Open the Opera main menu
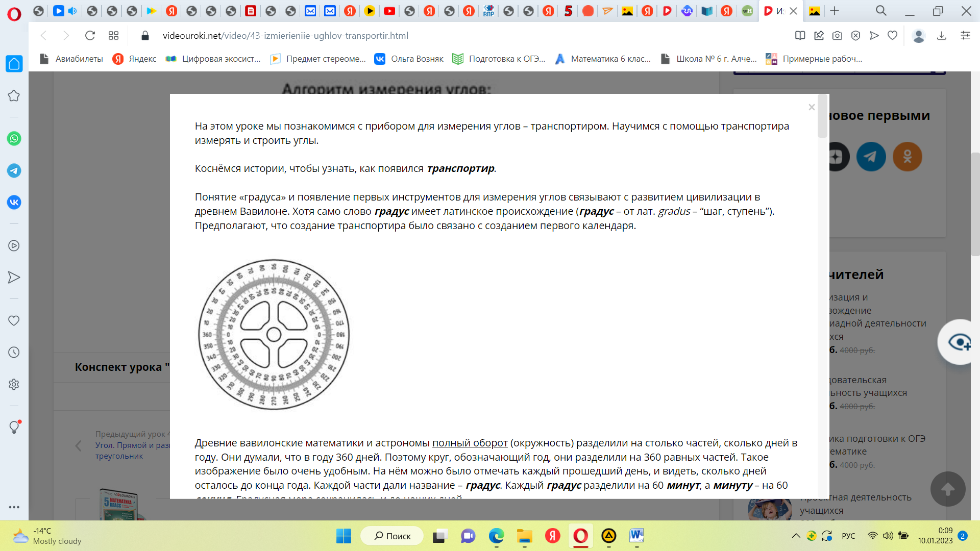980x551 pixels. tap(14, 14)
